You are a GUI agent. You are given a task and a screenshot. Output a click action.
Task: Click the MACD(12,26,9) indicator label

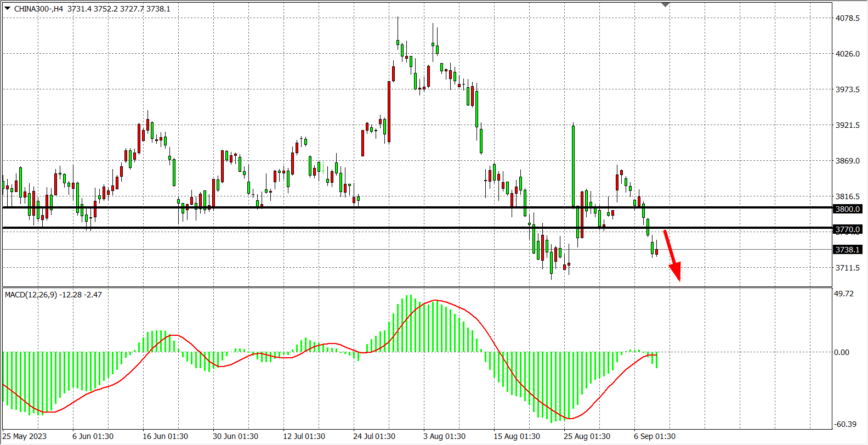click(x=53, y=295)
